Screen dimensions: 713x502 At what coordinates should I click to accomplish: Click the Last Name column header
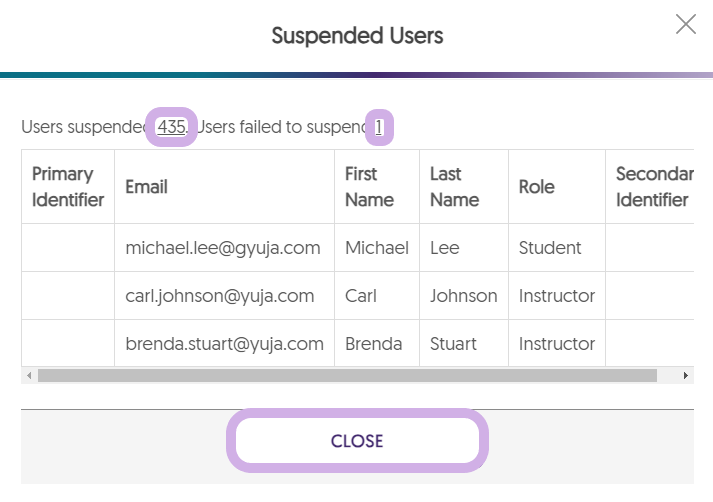pyautogui.click(x=445, y=187)
